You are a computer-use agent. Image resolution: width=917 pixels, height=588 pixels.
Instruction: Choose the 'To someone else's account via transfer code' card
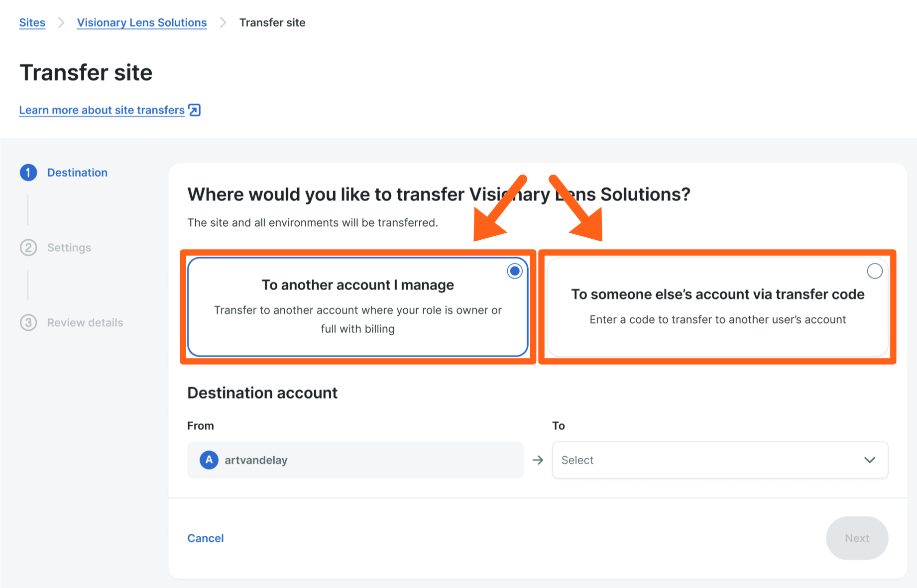(717, 306)
